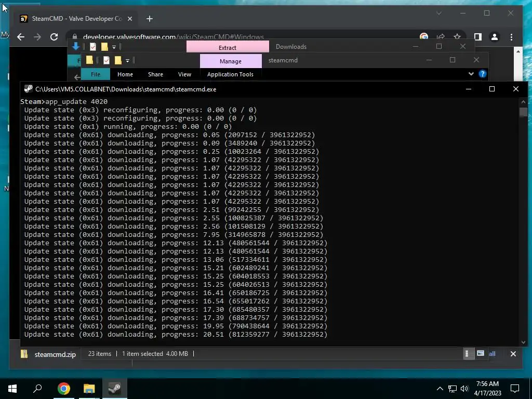Open the Share ribbon tab
Image resolution: width=532 pixels, height=399 pixels.
[x=155, y=74]
